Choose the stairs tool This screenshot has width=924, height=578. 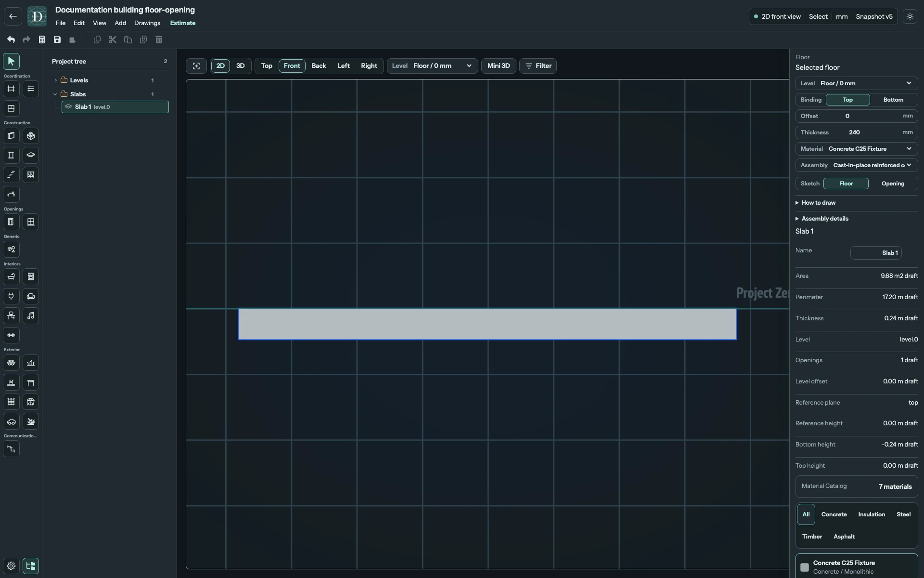(11, 175)
